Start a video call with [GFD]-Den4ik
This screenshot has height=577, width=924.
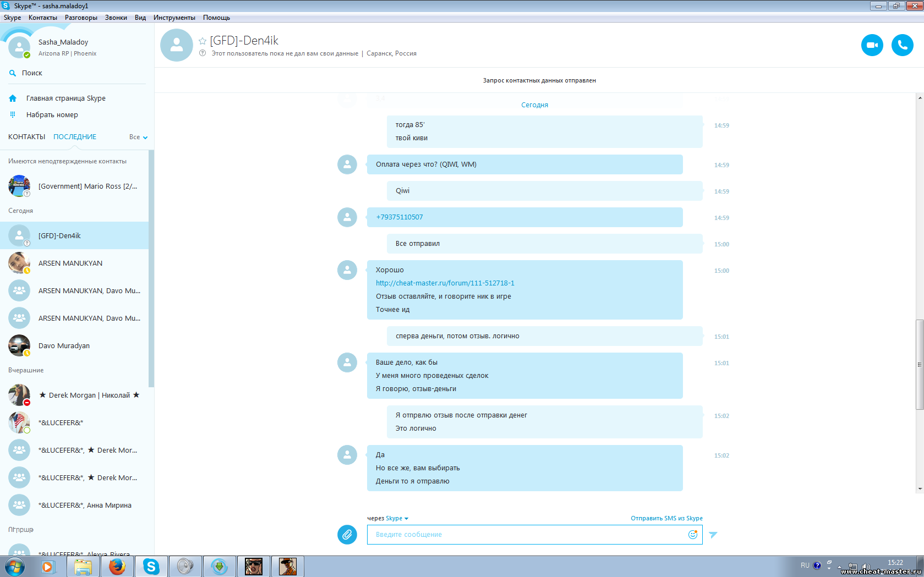point(872,45)
